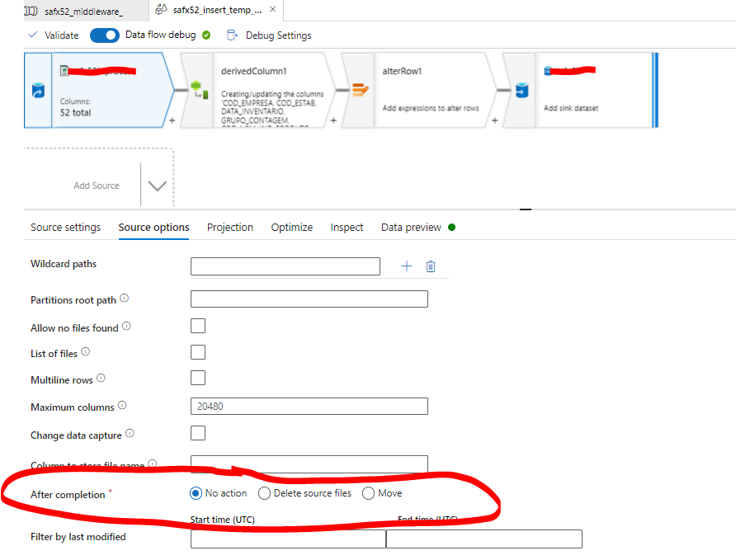Open the Data preview tab
736x560 pixels.
tap(411, 228)
